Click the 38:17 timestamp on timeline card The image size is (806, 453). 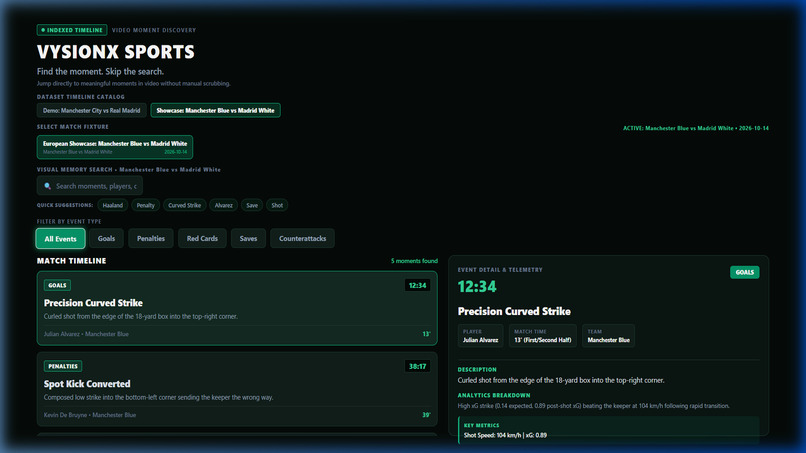[x=417, y=366]
